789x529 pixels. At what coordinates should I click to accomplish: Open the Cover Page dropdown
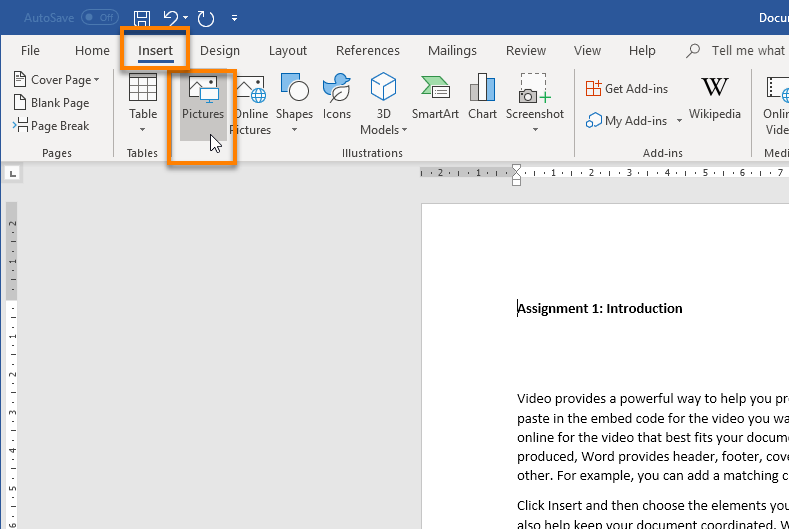(56, 80)
